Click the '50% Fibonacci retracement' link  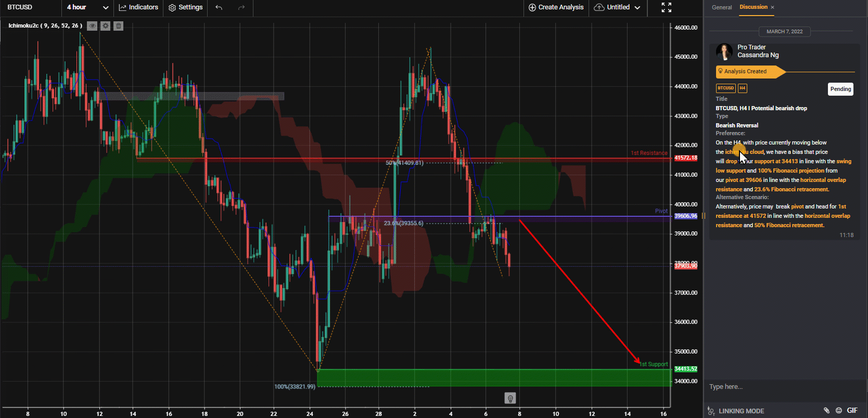pyautogui.click(x=789, y=225)
